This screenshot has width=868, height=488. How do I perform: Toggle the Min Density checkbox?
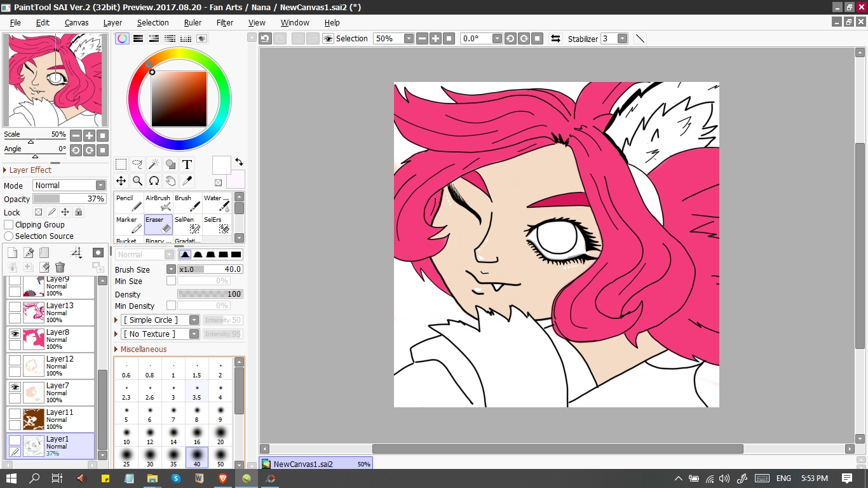(171, 306)
